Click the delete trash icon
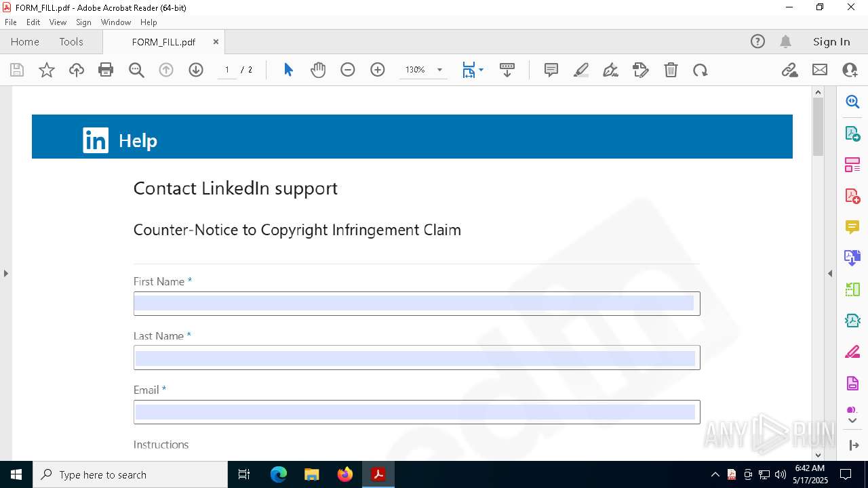Viewport: 868px width, 488px height. pyautogui.click(x=671, y=70)
